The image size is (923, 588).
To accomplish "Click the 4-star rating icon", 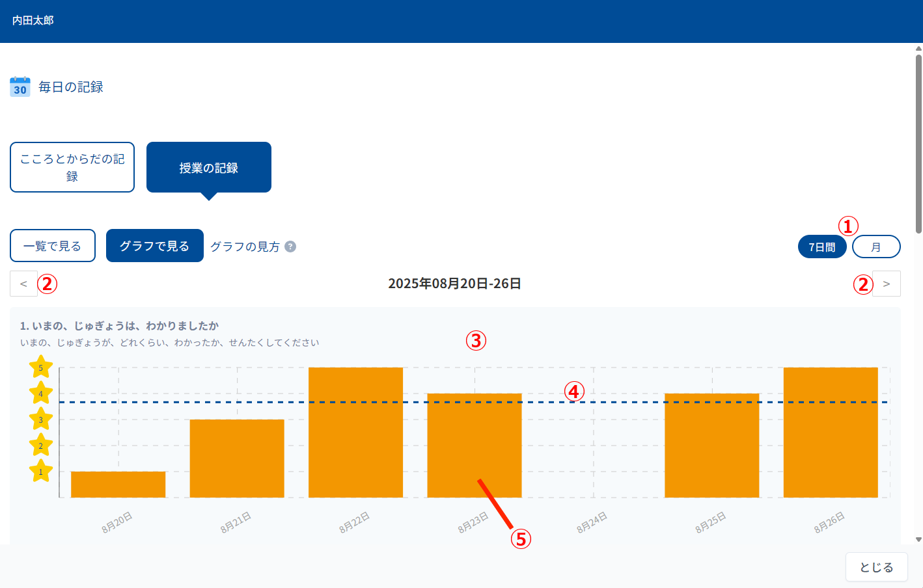I will click(x=41, y=394).
